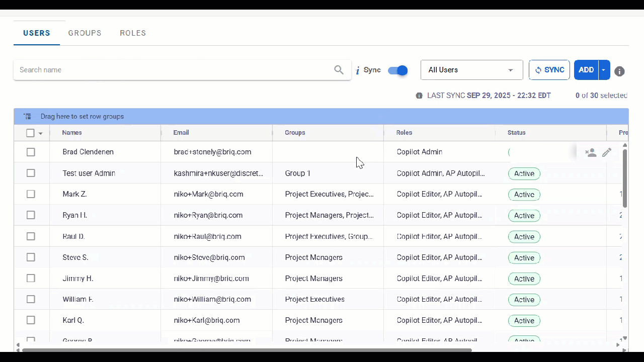Click the ADD button

(x=586, y=70)
